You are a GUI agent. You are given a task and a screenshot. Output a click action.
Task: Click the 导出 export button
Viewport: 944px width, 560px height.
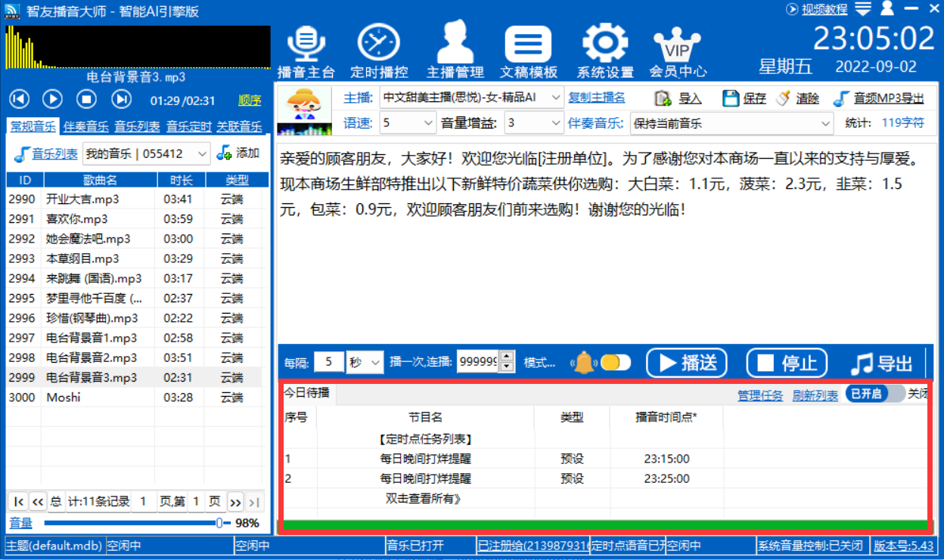click(881, 364)
